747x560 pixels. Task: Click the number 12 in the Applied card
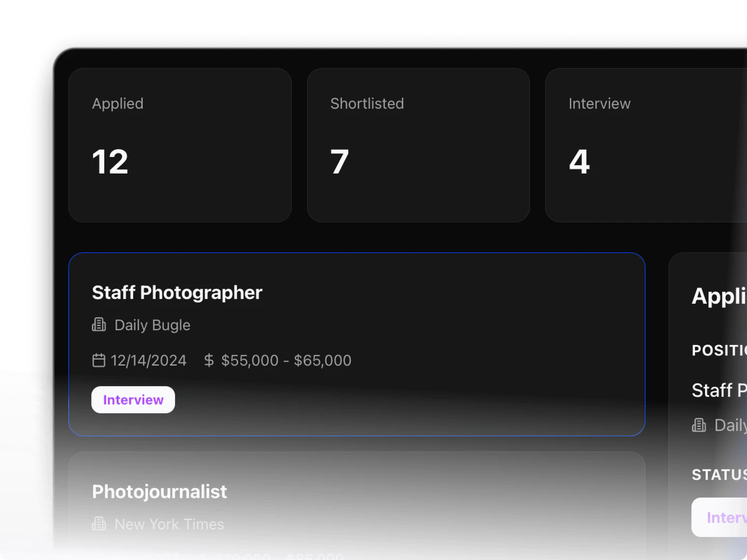click(x=110, y=162)
